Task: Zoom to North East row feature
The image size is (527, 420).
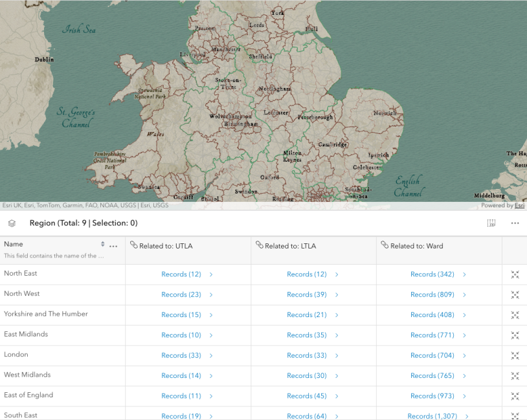Action: (515, 274)
